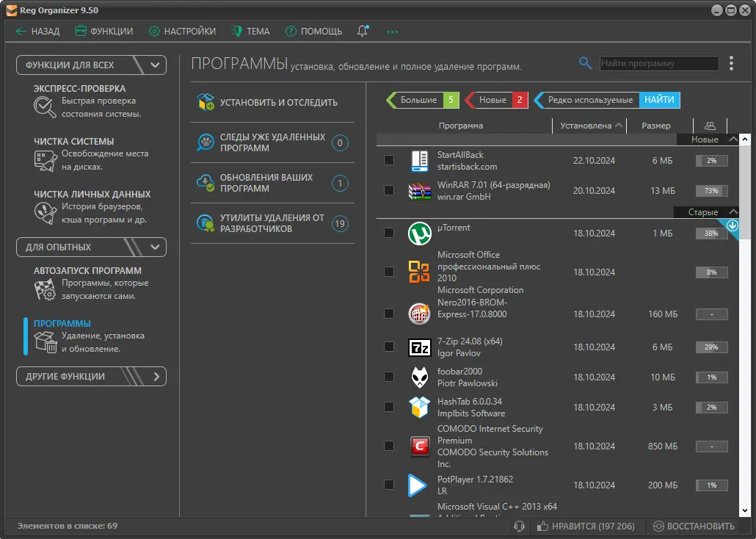Expand the 'Другие функции' section
This screenshot has height=539, width=756.
pyautogui.click(x=155, y=376)
